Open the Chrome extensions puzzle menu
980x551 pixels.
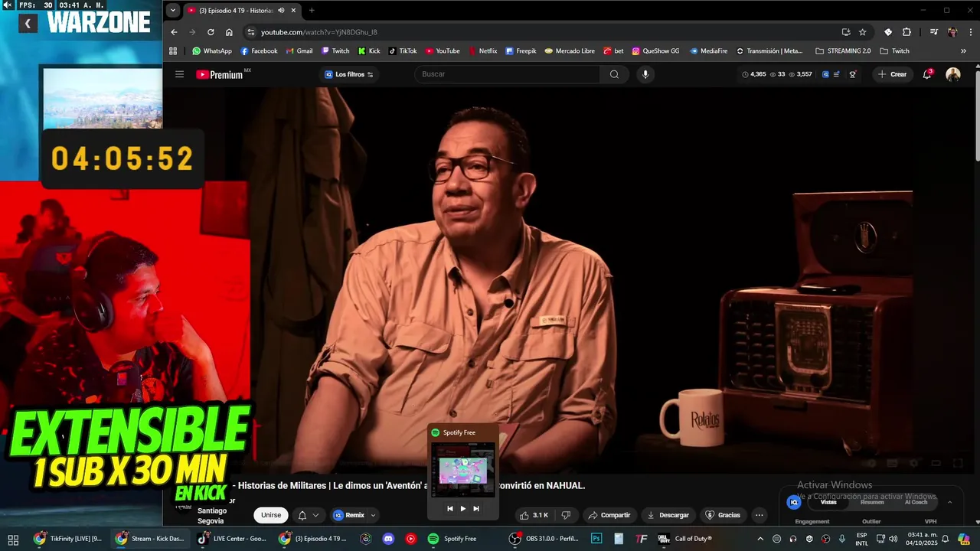(907, 32)
